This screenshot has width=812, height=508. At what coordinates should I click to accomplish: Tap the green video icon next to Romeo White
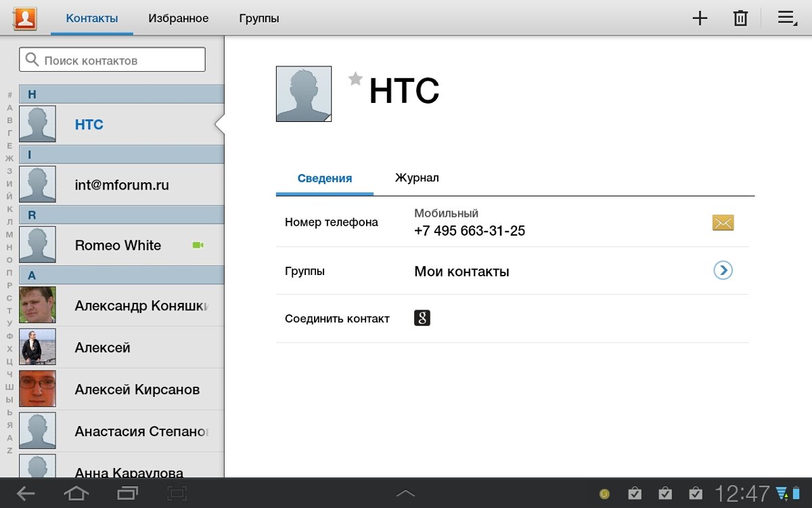pos(198,245)
